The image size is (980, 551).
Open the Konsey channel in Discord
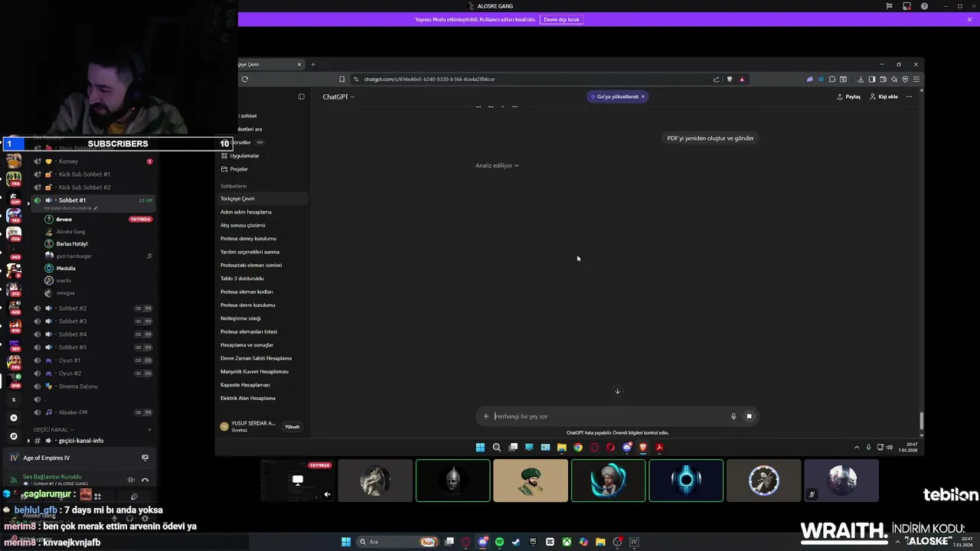92,161
